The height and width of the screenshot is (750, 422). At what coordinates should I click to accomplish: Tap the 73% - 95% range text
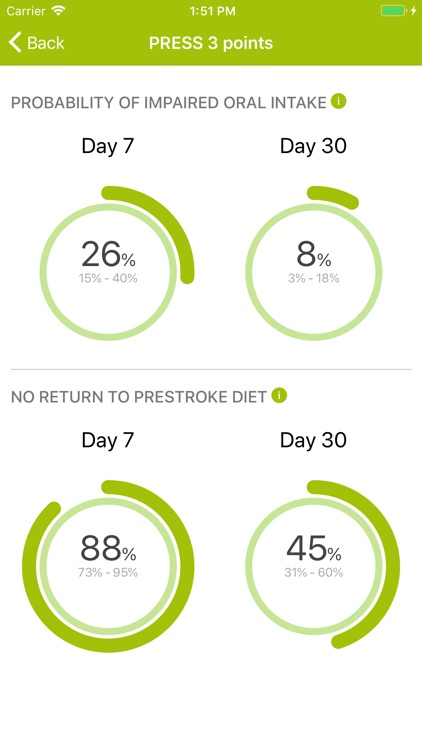pos(108,572)
